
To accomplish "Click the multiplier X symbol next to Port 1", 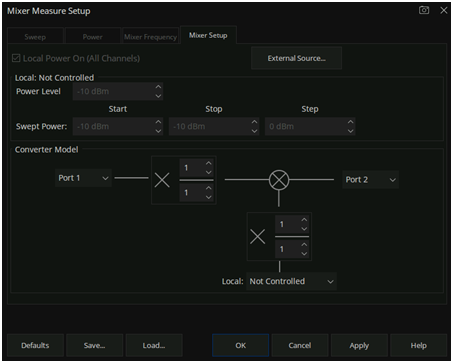I will [x=162, y=180].
